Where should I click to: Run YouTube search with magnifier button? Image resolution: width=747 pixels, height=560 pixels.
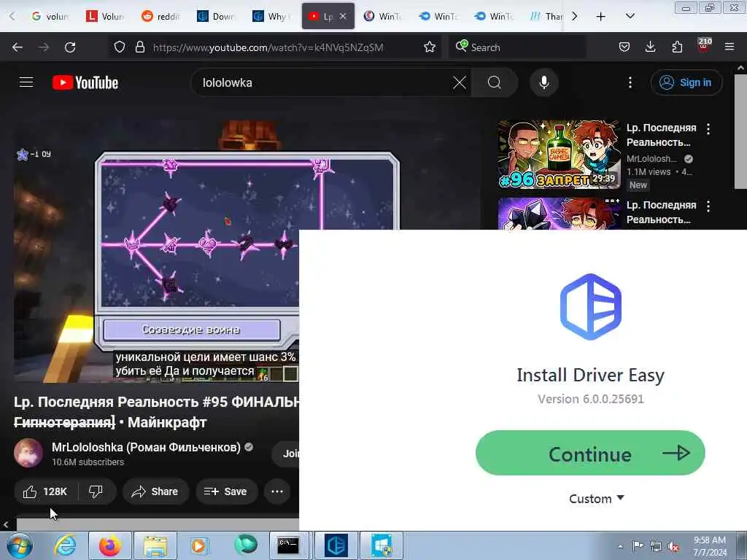click(495, 83)
